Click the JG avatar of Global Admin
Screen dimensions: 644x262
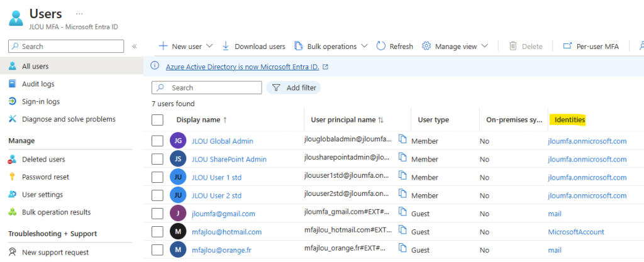point(178,141)
